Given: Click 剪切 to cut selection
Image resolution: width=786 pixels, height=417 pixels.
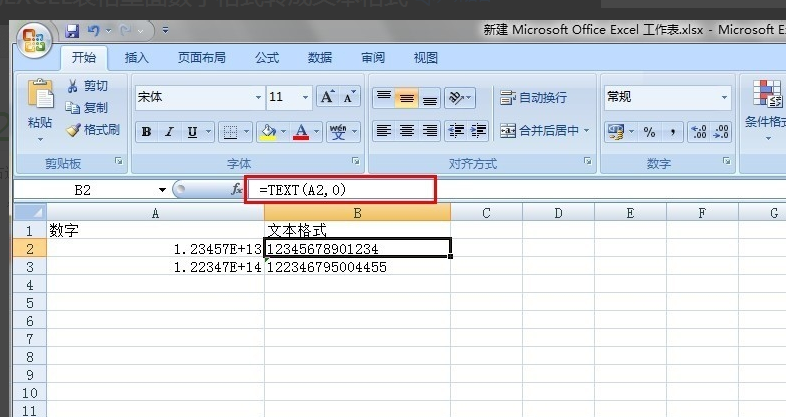Looking at the screenshot, I should pyautogui.click(x=87, y=86).
